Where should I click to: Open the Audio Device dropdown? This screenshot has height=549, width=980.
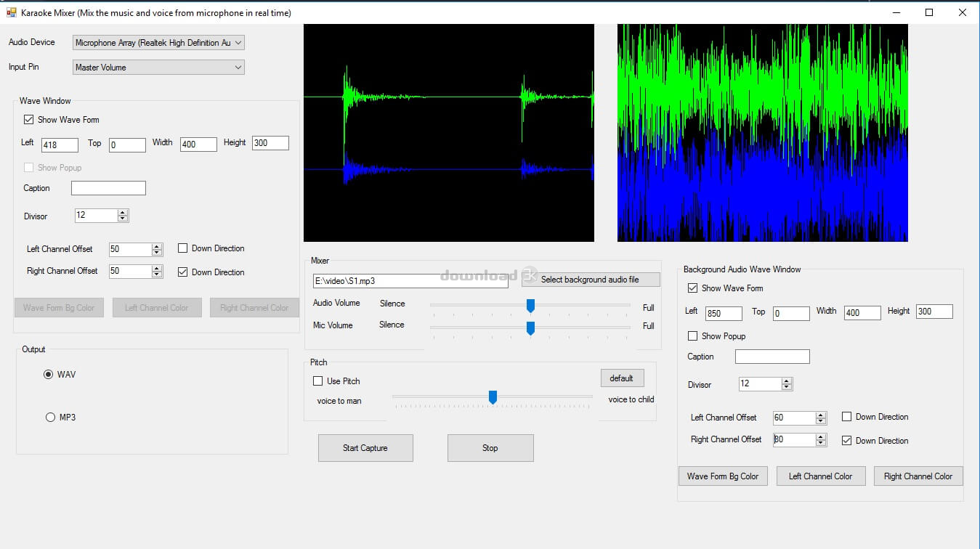pos(158,43)
